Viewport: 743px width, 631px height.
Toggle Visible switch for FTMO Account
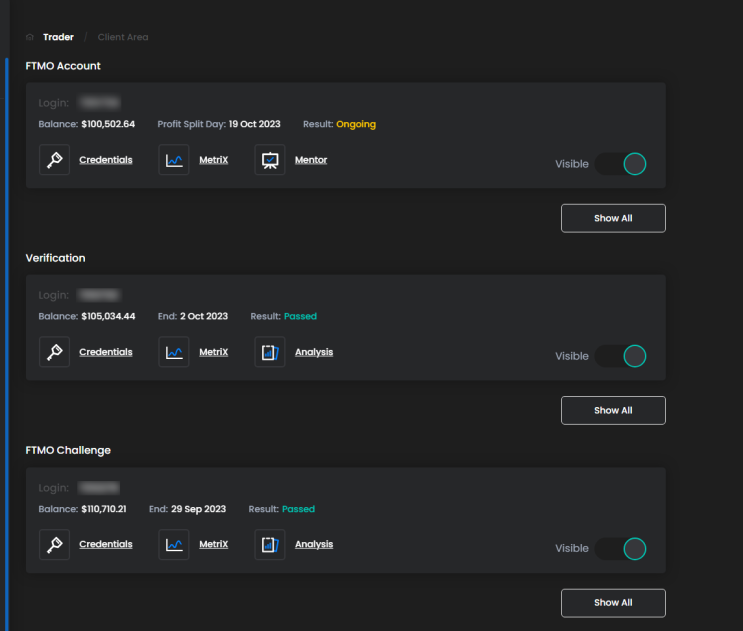[x=621, y=164]
